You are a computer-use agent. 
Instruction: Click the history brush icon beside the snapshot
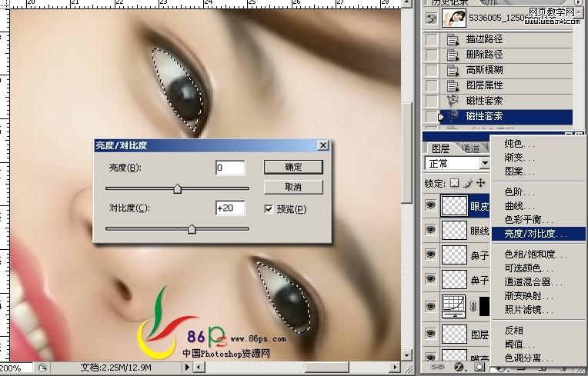pyautogui.click(x=431, y=18)
